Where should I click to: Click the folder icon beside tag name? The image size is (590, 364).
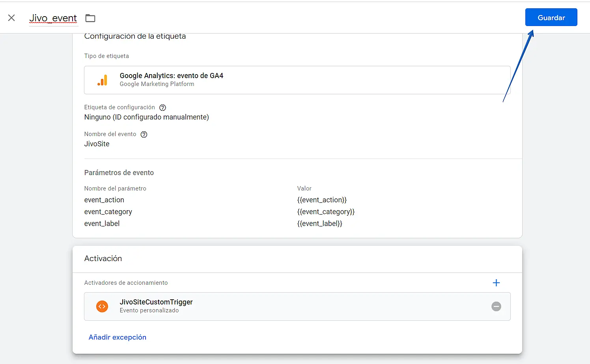pyautogui.click(x=90, y=18)
